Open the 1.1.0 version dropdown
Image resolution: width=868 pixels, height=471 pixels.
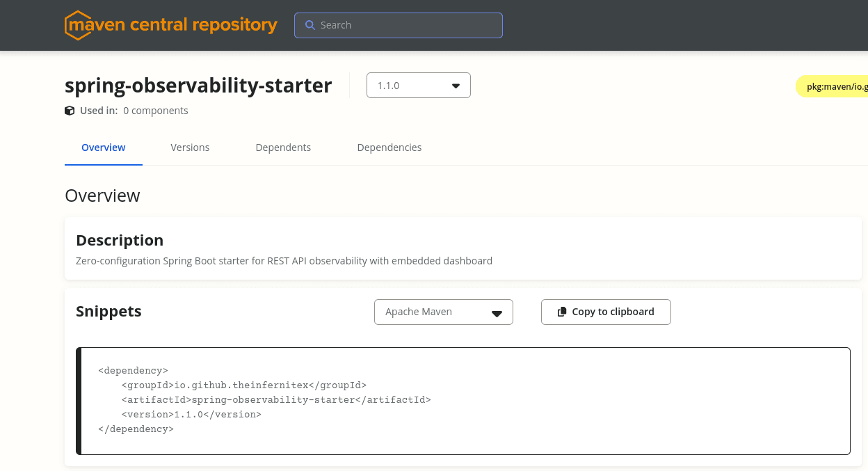(x=419, y=86)
